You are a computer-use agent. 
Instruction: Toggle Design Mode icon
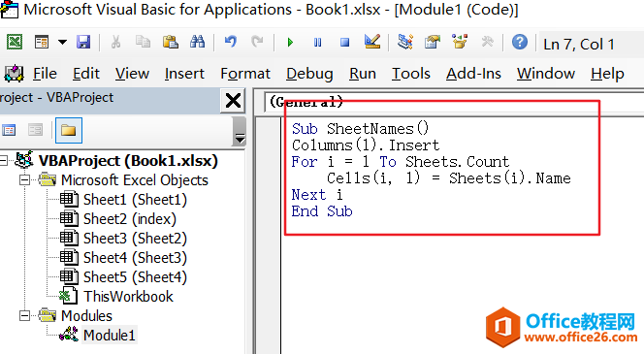coord(372,42)
